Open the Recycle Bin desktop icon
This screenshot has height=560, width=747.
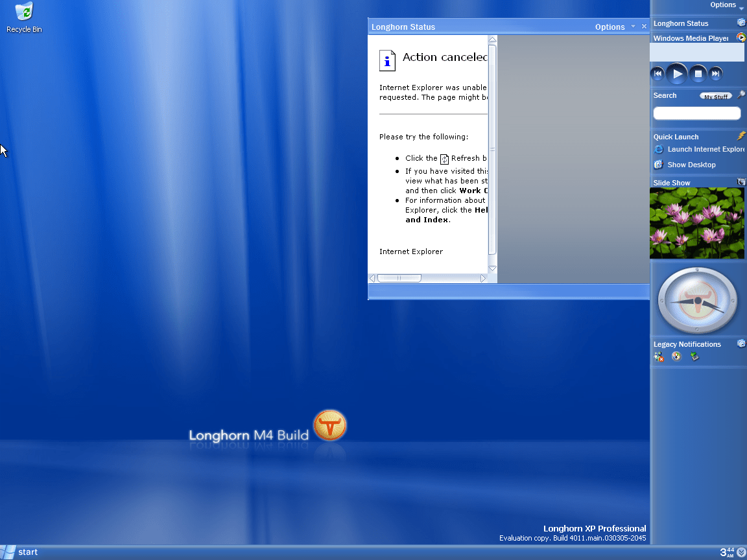(x=24, y=18)
